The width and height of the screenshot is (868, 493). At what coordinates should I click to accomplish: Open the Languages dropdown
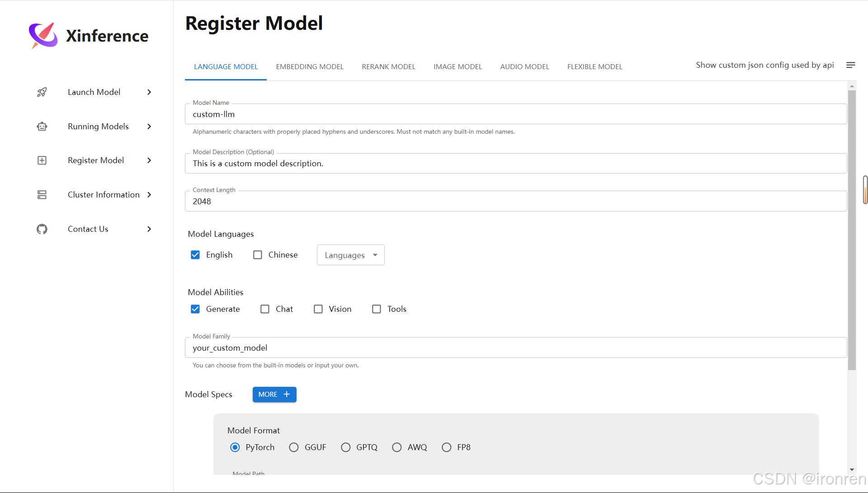[350, 255]
